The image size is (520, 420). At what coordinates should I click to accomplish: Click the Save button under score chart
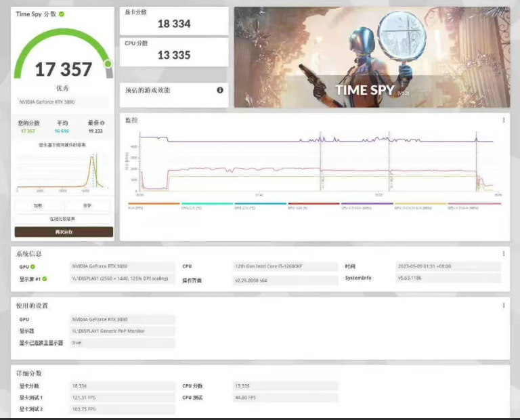click(87, 205)
